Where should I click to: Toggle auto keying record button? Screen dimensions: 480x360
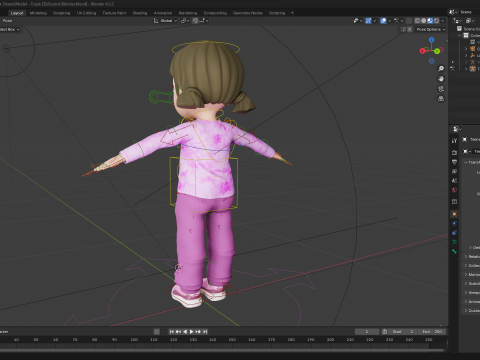point(157,332)
